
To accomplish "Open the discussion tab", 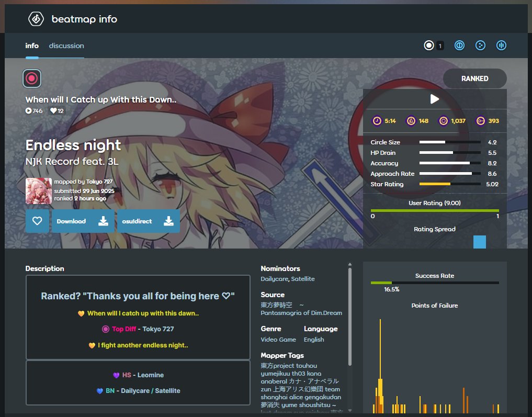I will click(x=66, y=46).
